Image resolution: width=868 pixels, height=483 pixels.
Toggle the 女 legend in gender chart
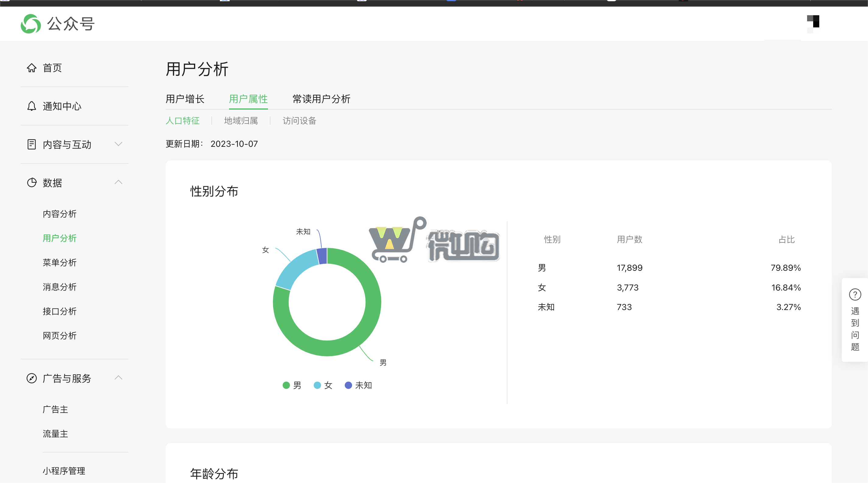pos(322,385)
